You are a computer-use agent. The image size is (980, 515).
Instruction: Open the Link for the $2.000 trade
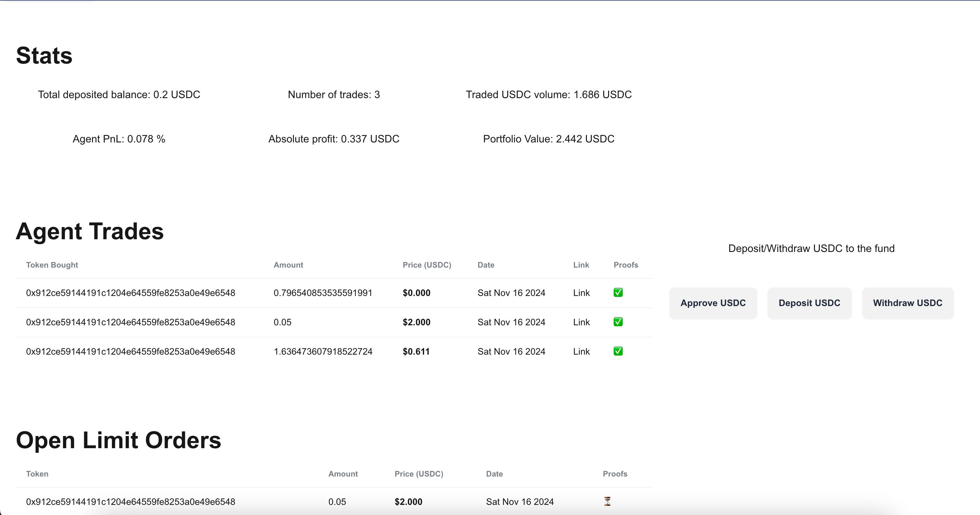click(581, 322)
